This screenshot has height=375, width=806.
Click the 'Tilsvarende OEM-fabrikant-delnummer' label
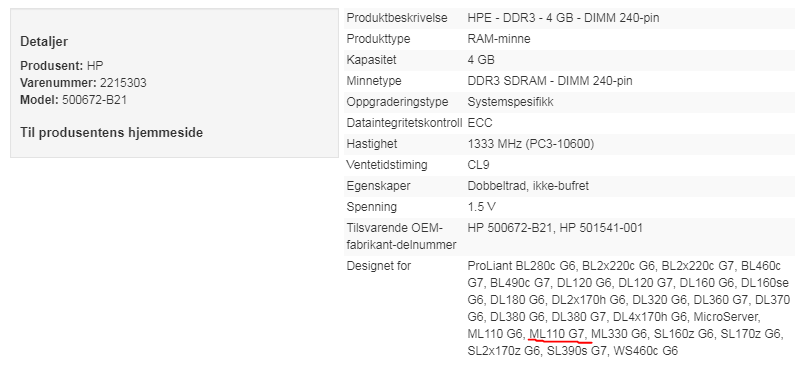(x=401, y=236)
